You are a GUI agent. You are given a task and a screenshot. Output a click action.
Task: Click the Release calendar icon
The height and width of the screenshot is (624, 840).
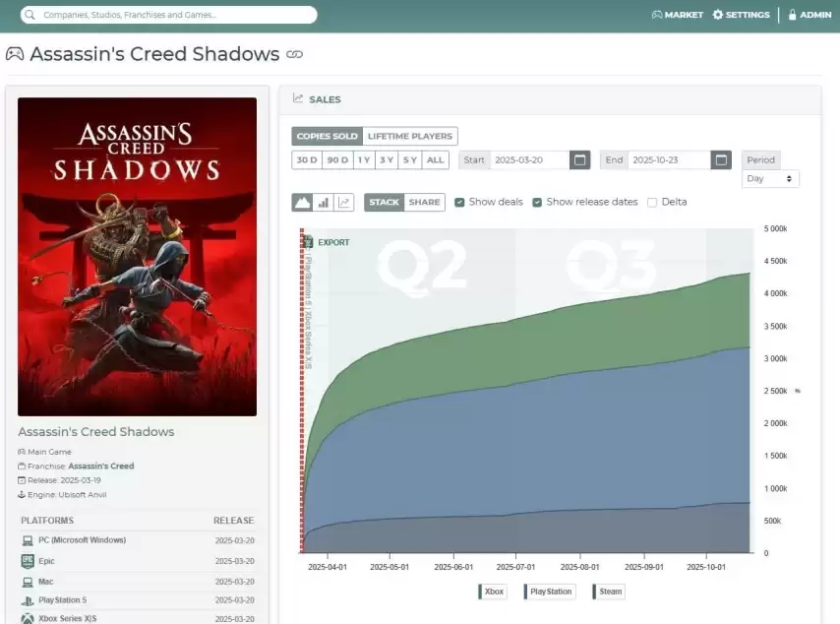point(22,480)
